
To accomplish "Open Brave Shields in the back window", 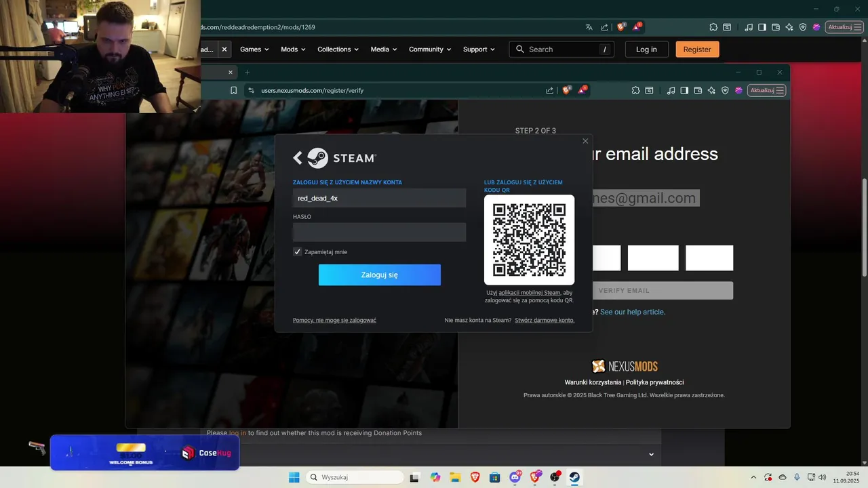I will click(x=621, y=27).
